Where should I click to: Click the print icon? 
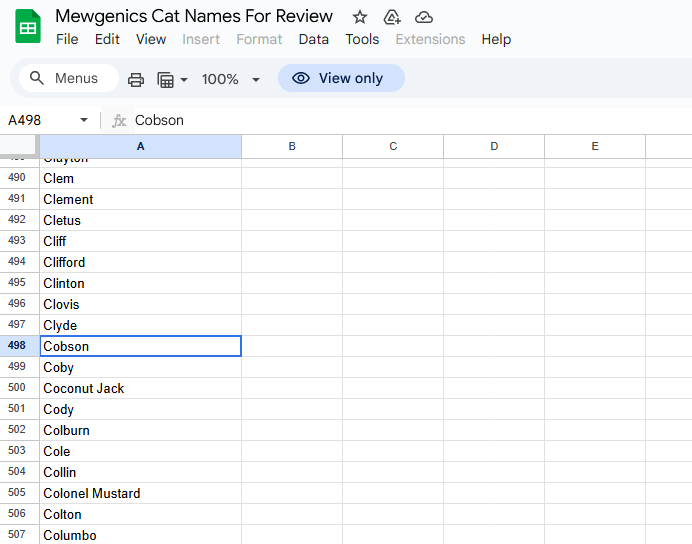pos(136,79)
